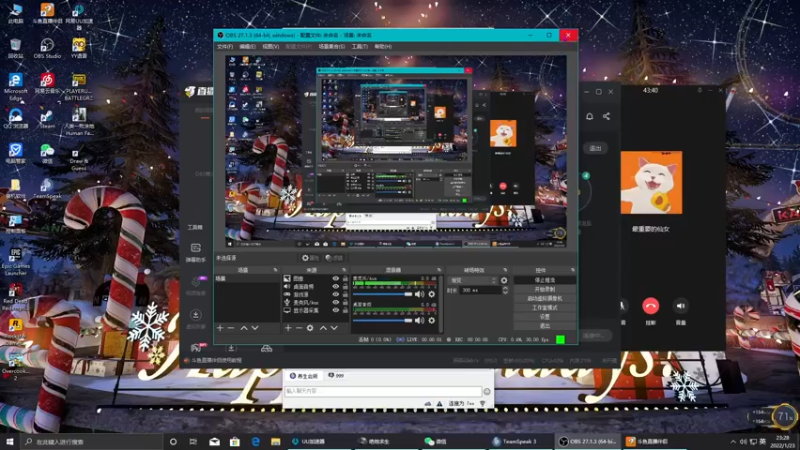Image resolution: width=800 pixels, height=450 pixels.
Task: Click the notification bell icon
Action: 589,116
